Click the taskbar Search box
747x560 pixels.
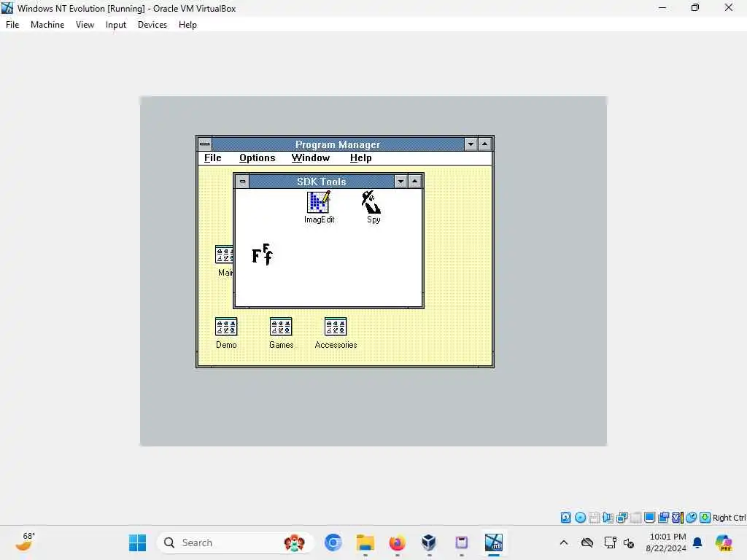tap(235, 542)
